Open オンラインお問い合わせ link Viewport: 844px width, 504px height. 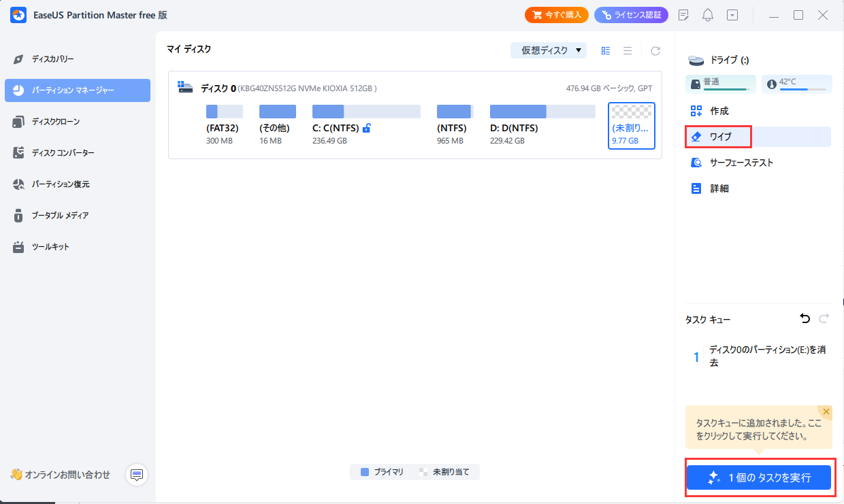pyautogui.click(x=60, y=474)
